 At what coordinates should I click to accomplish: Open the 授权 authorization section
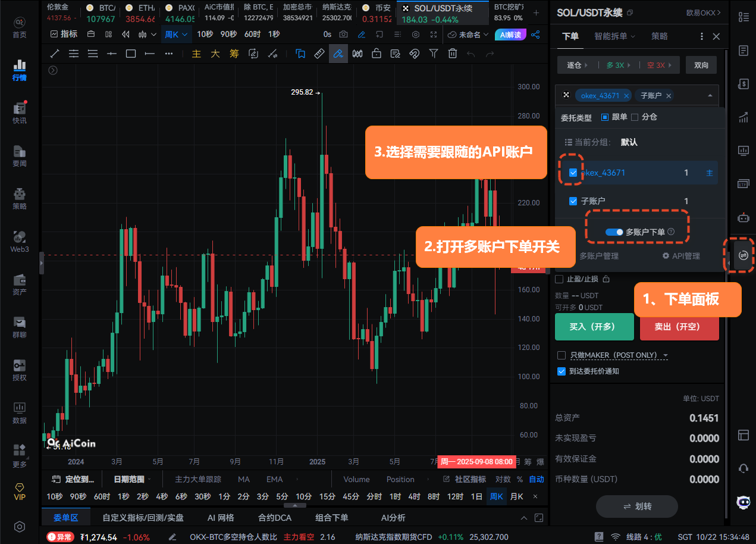pyautogui.click(x=20, y=370)
